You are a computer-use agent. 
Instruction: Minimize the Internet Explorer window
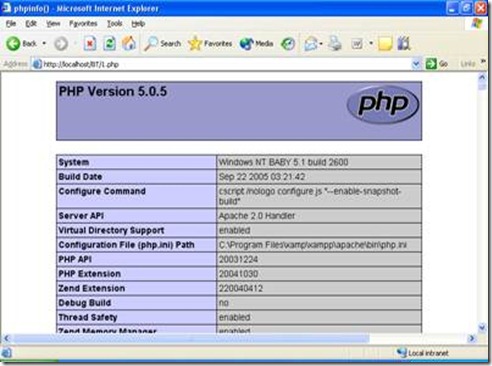(452, 8)
